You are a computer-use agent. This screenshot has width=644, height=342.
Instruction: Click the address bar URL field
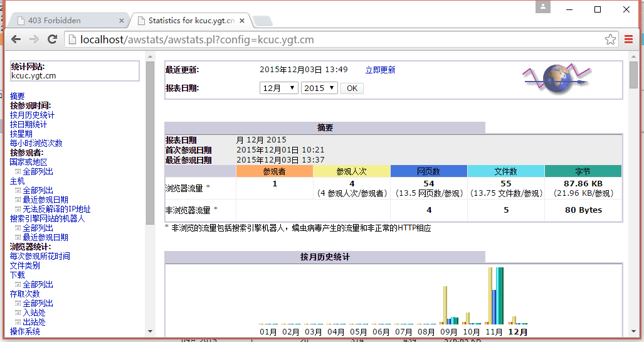339,40
